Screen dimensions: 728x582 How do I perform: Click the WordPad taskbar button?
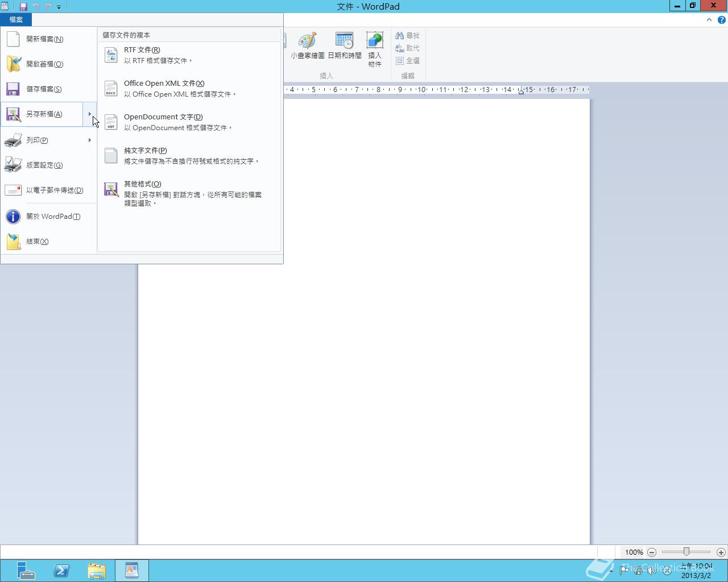click(x=132, y=571)
